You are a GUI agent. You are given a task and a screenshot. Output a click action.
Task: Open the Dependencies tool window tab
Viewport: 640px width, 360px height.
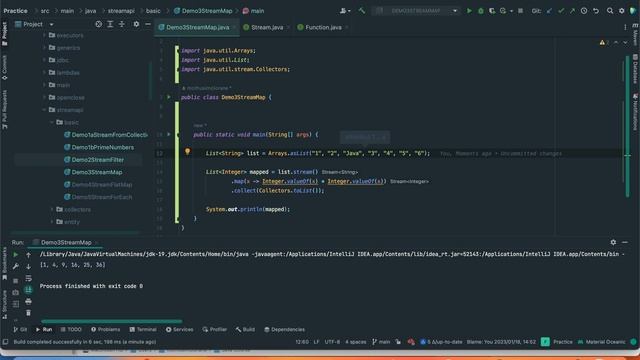pyautogui.click(x=284, y=329)
